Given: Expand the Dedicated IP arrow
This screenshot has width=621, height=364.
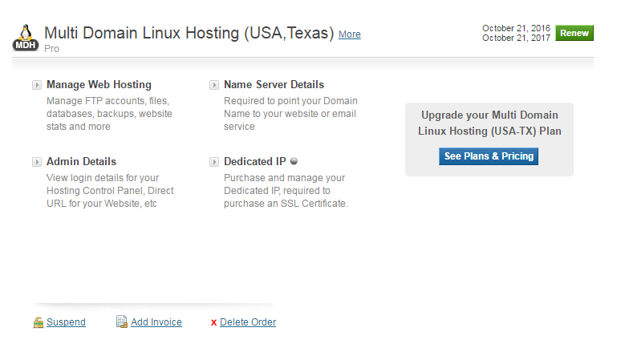Looking at the screenshot, I should click(214, 162).
